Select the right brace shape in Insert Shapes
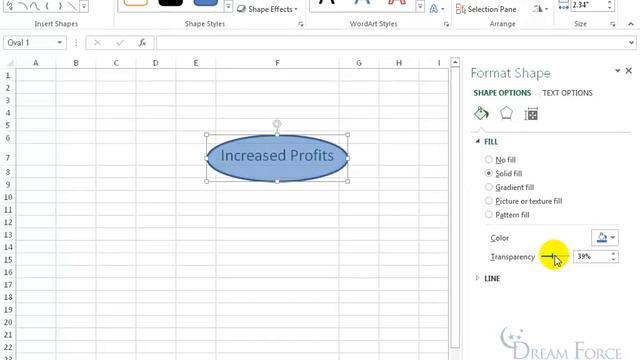 pyautogui.click(x=60, y=6)
